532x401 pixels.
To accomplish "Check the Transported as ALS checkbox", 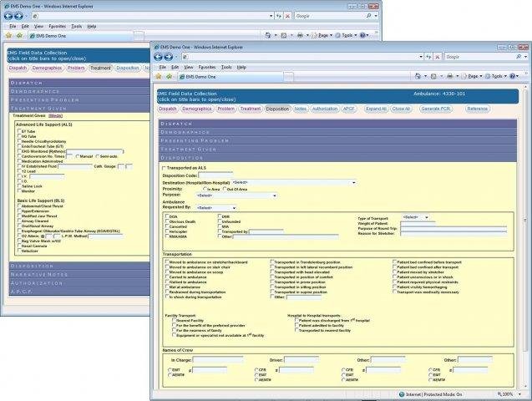I will click(x=164, y=168).
